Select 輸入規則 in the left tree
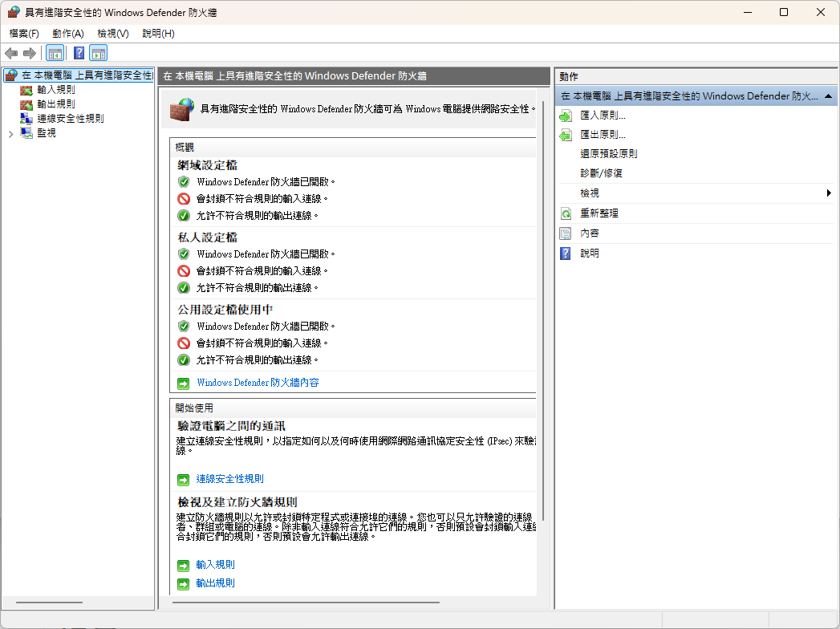Image resolution: width=840 pixels, height=629 pixels. (55, 90)
